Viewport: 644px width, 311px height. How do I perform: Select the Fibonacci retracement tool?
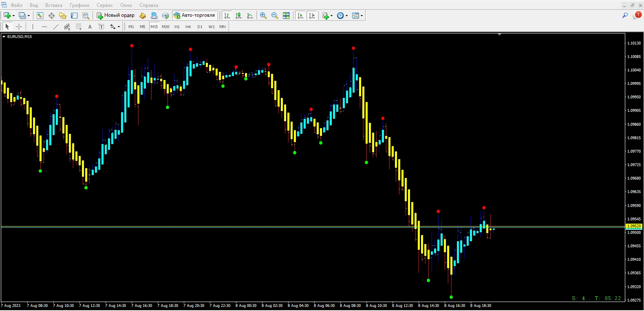point(79,27)
